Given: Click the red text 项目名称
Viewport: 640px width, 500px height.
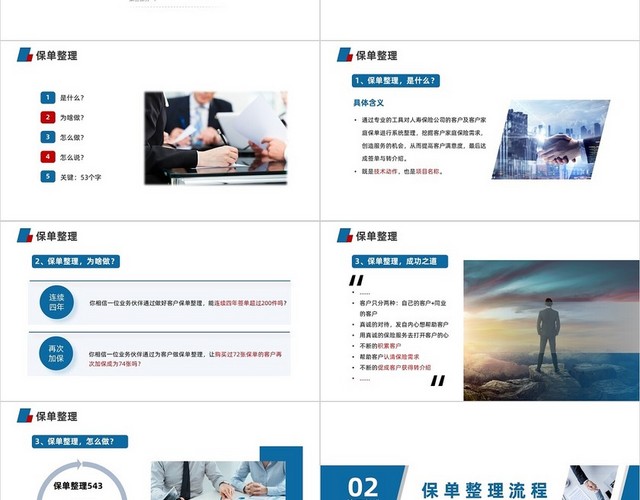Looking at the screenshot, I should pyautogui.click(x=428, y=172).
